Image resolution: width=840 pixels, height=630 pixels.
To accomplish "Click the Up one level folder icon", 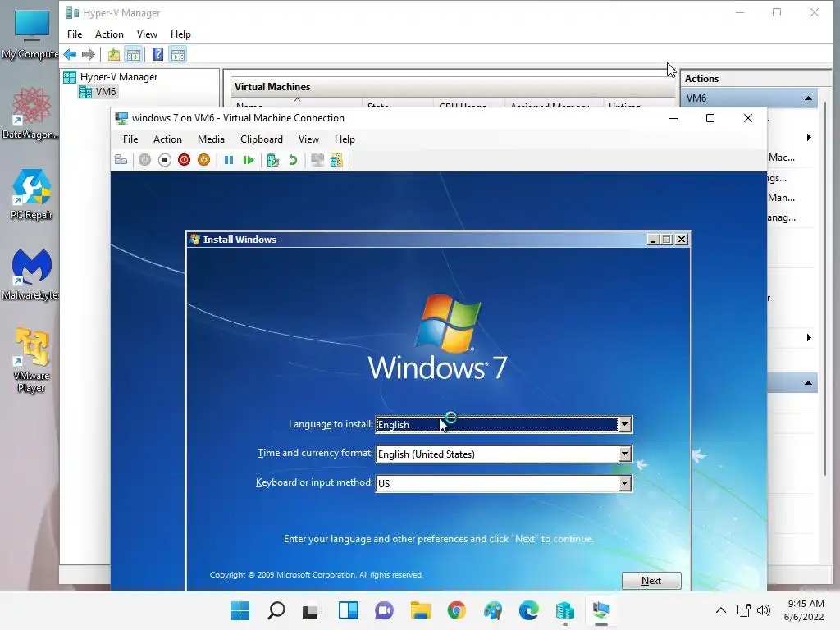I will point(113,54).
